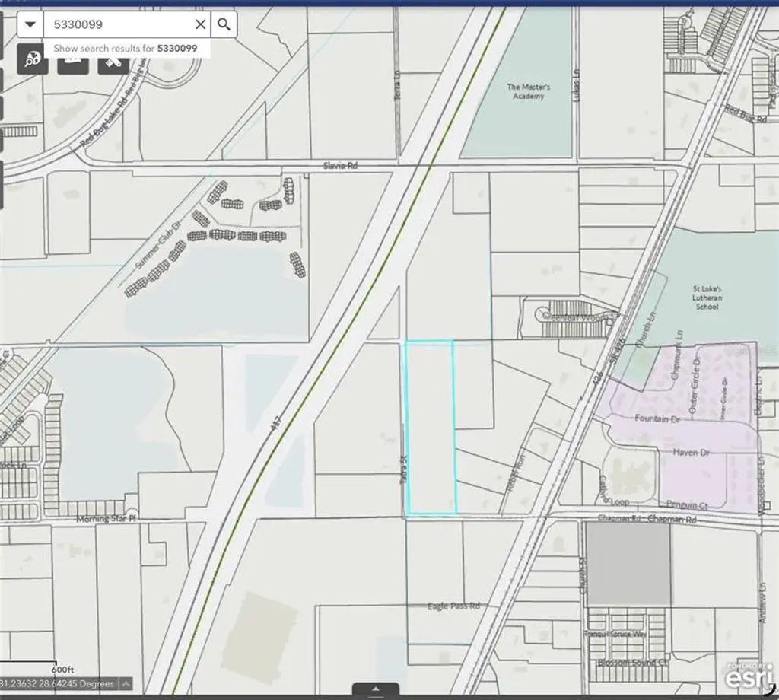Click the Blossom Sound Ct label
This screenshot has width=779, height=700.
click(632, 663)
